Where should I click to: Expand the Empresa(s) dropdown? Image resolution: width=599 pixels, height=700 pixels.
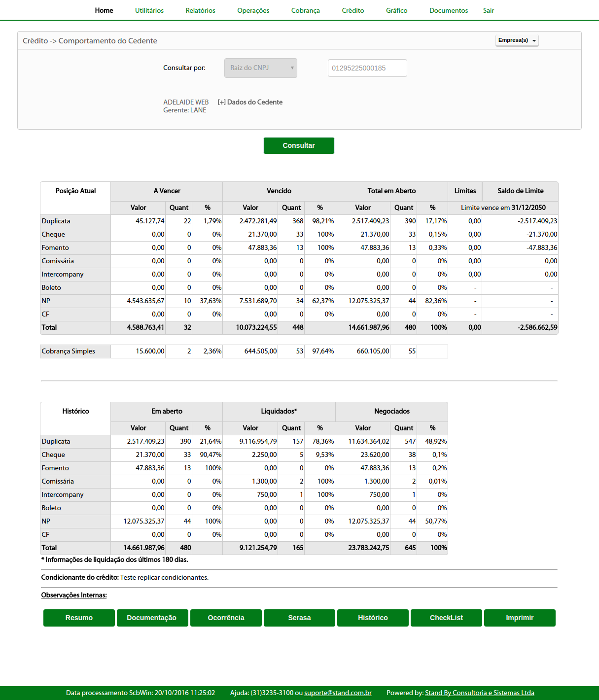517,40
